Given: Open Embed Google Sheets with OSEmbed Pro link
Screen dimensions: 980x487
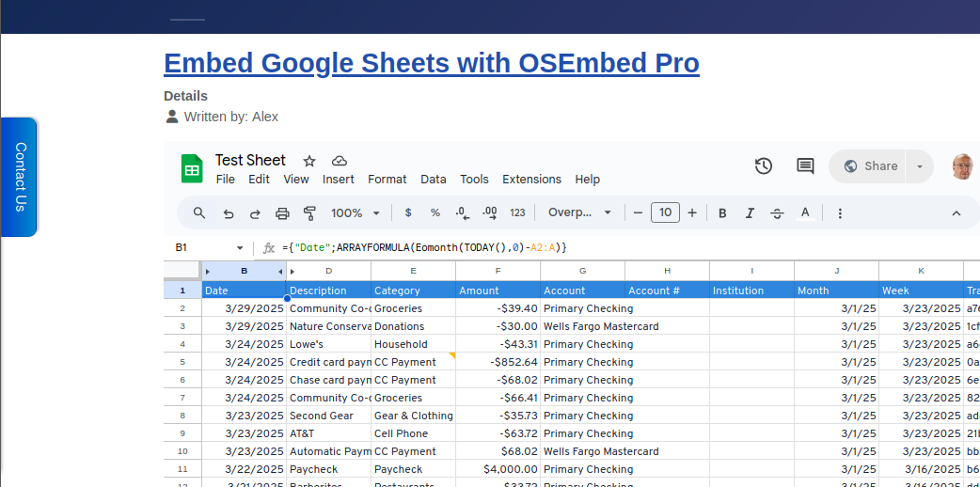Looking at the screenshot, I should pos(432,63).
